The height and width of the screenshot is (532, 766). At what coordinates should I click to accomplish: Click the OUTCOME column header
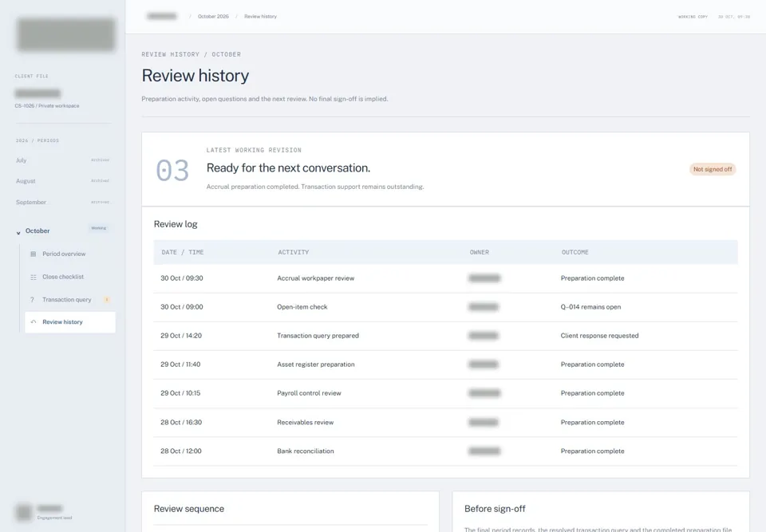click(x=575, y=252)
